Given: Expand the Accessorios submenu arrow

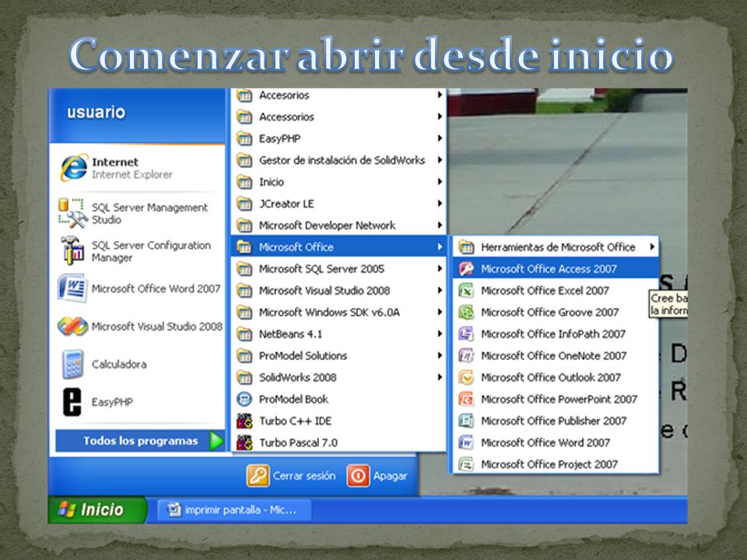Looking at the screenshot, I should coord(440,117).
